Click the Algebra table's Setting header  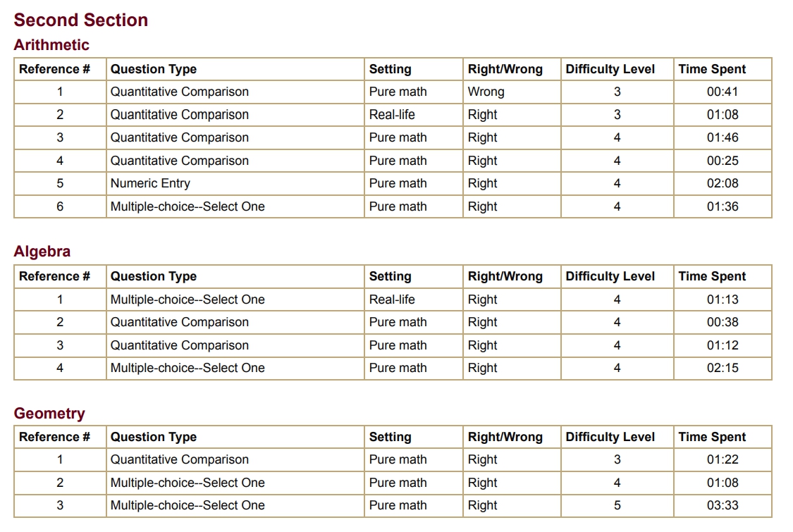[x=390, y=276]
